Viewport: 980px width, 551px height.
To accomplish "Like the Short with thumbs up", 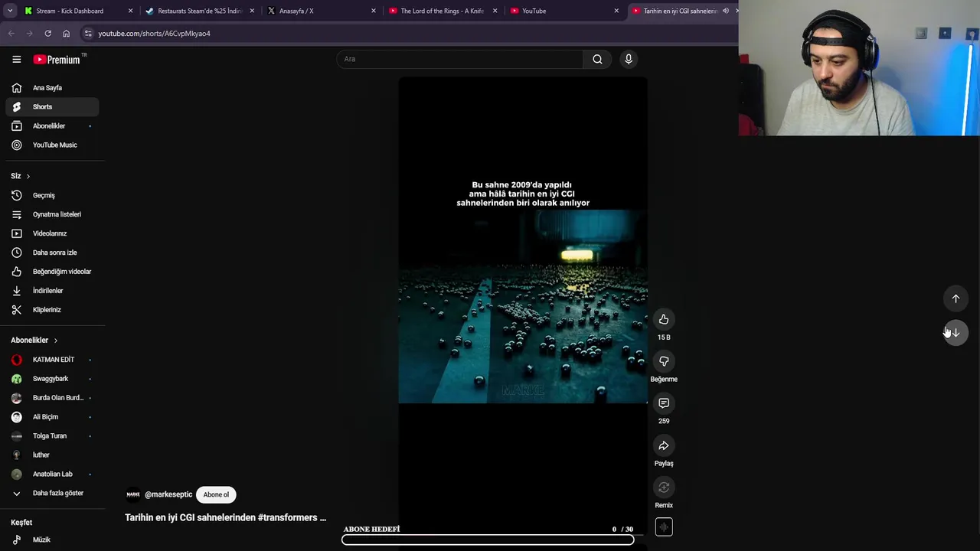I will tap(664, 319).
